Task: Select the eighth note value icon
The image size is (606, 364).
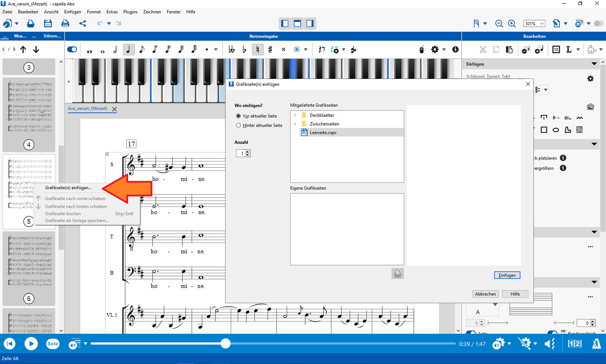Action: (142, 50)
